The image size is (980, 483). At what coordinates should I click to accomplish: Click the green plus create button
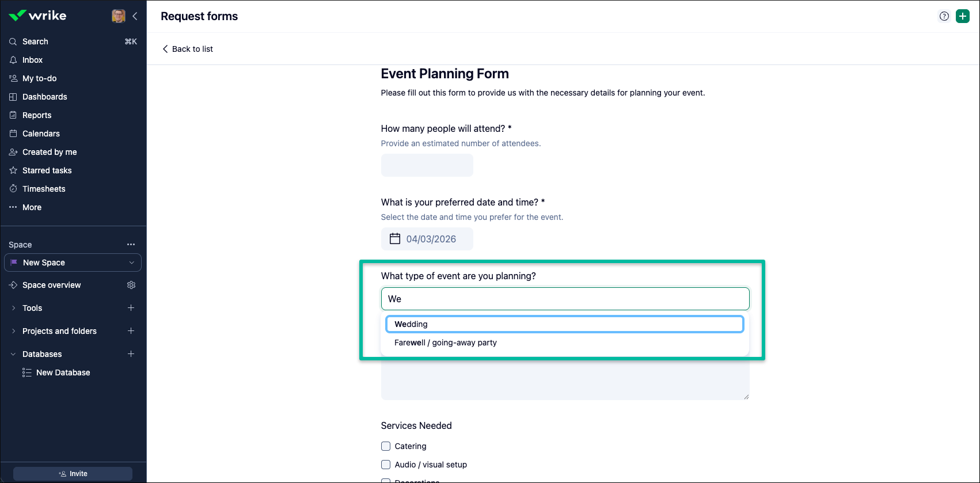click(963, 16)
